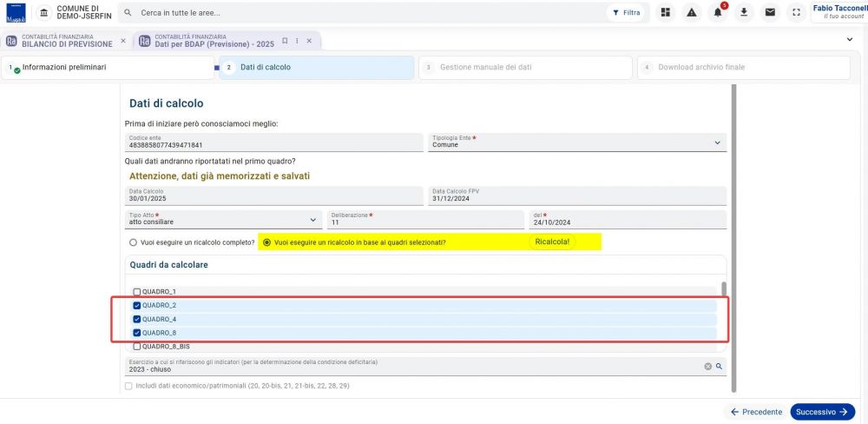Screen dimensions: 868x424
Task: Click the main form vertical scrollbar
Action: click(x=734, y=238)
